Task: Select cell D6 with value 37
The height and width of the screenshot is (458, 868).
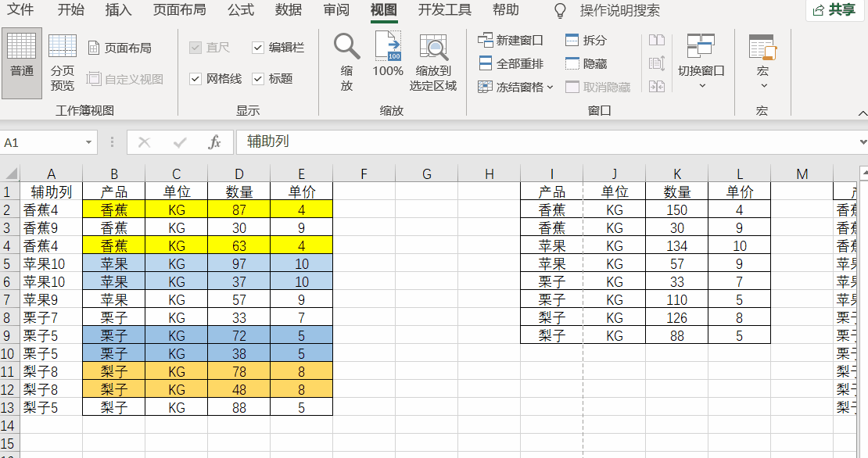Action: tap(239, 281)
